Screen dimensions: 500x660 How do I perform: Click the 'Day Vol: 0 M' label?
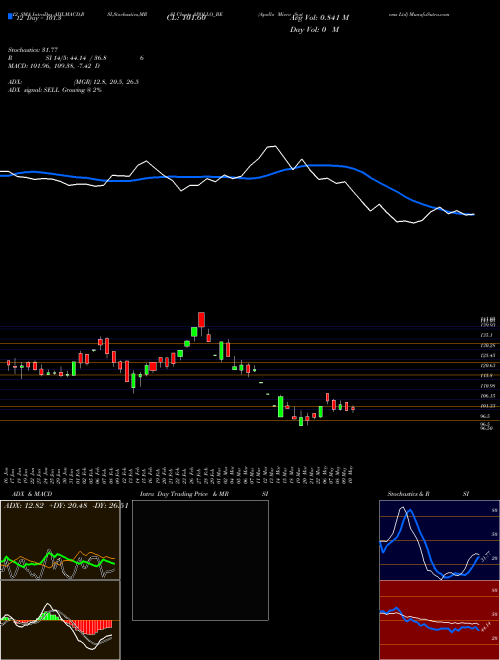(314, 30)
